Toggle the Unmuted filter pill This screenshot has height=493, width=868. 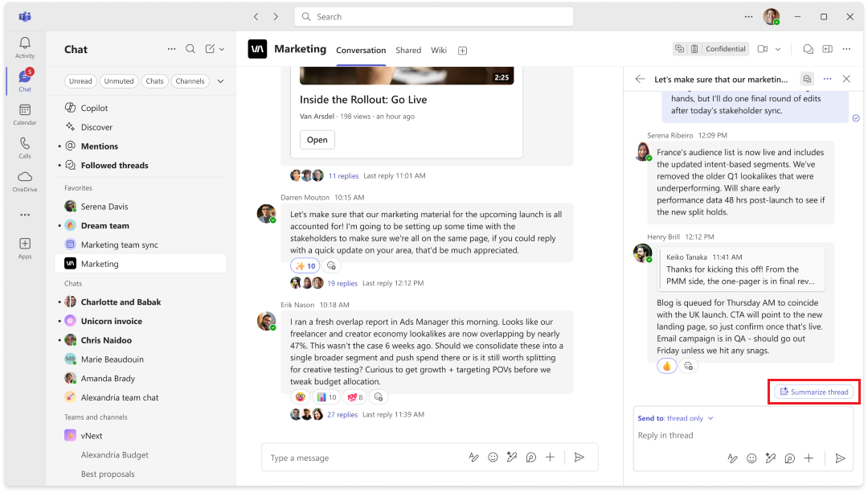[x=119, y=80]
